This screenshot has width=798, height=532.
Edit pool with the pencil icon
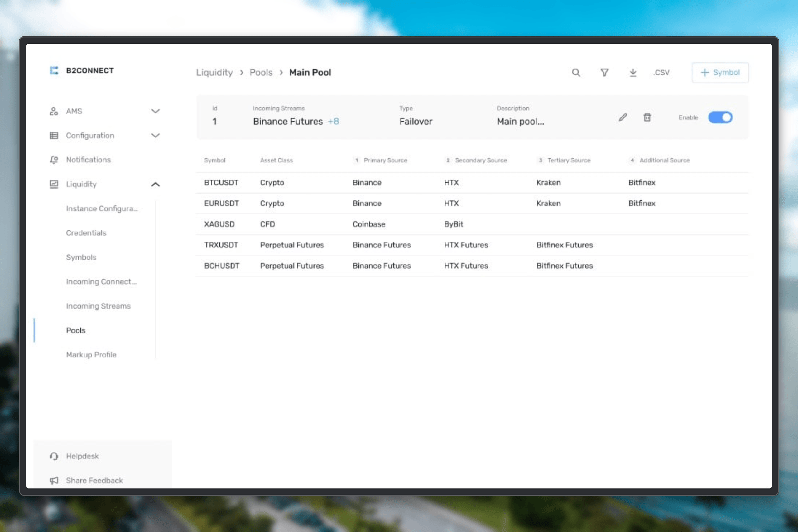tap(623, 117)
